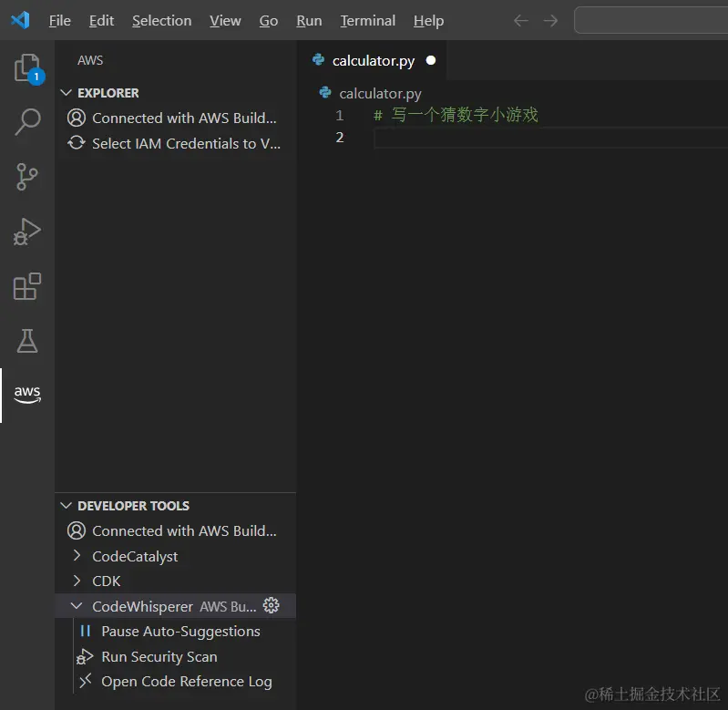This screenshot has height=710, width=728.
Task: Click the CodeWhisperer label
Action: click(142, 606)
